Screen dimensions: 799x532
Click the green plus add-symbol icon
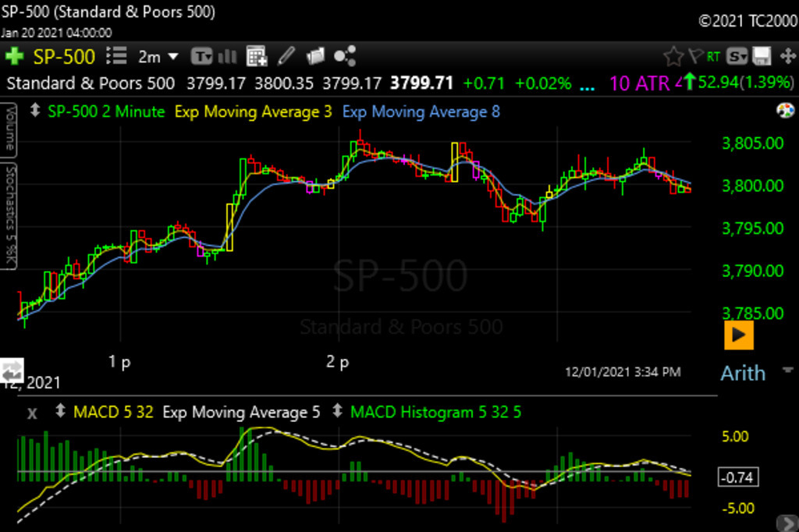14,56
